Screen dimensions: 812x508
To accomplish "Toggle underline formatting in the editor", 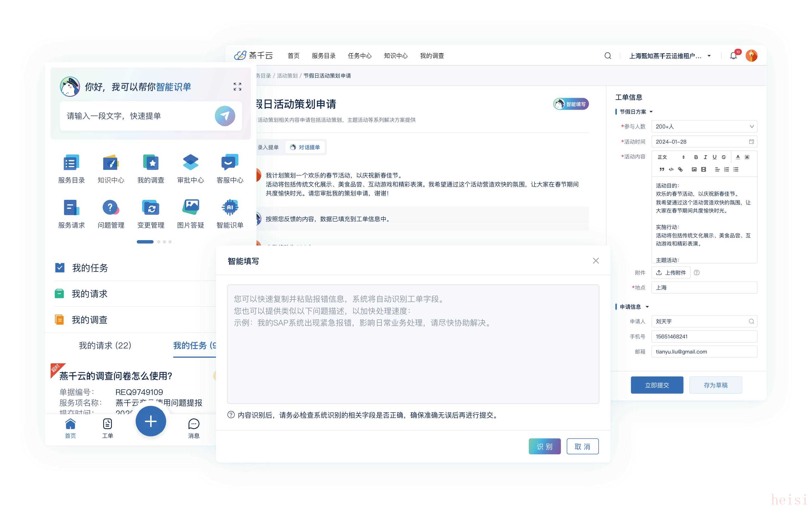I will [714, 157].
